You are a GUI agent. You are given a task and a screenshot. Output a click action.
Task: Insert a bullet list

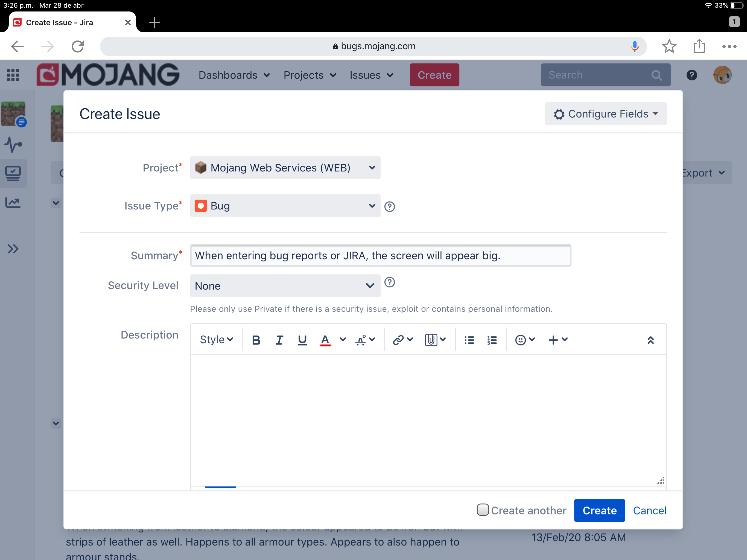[x=469, y=340]
